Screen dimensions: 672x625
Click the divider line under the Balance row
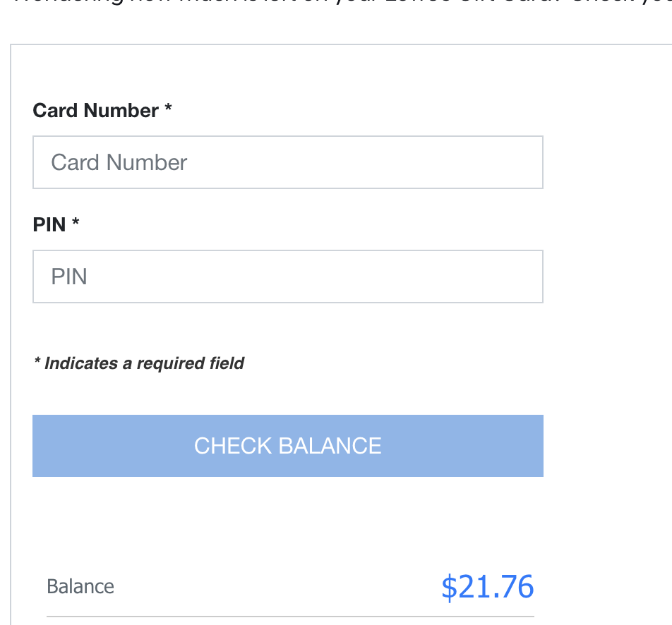tap(289, 617)
